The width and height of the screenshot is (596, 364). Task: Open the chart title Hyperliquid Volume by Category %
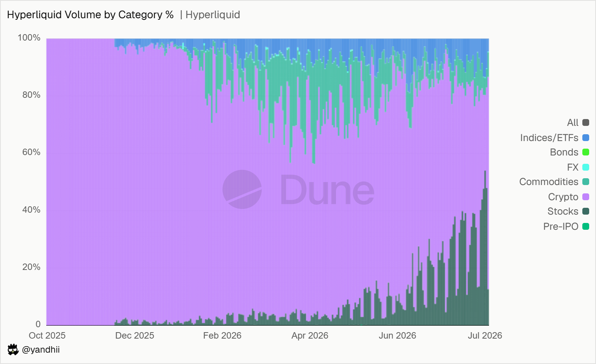click(x=90, y=15)
